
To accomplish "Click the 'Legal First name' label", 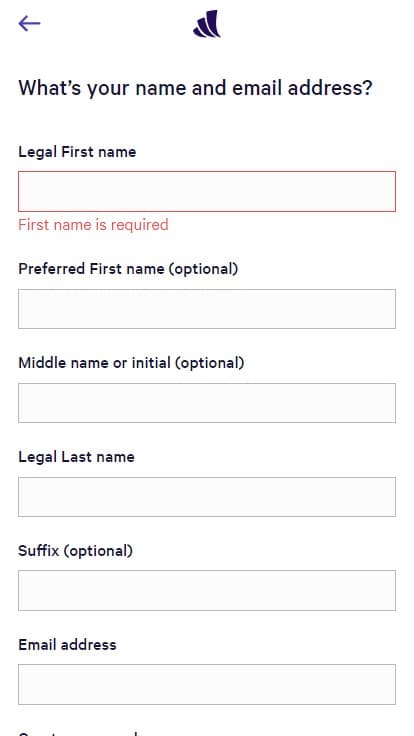I will click(x=77, y=152).
